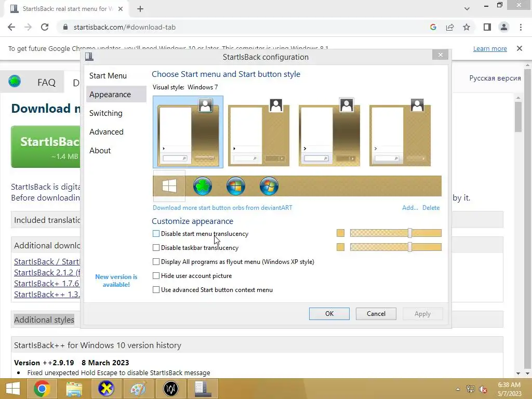Click the share page icon
This screenshot has width=532, height=399.
450,27
